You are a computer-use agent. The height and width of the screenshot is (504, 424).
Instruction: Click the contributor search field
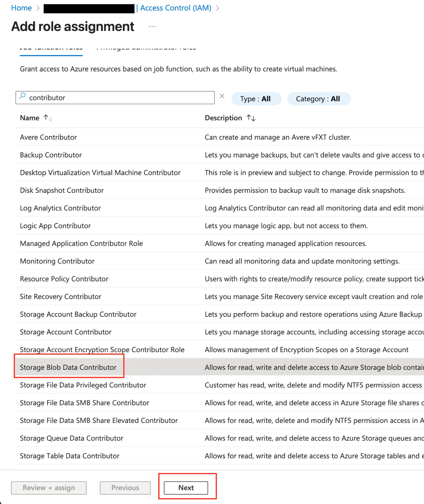115,98
